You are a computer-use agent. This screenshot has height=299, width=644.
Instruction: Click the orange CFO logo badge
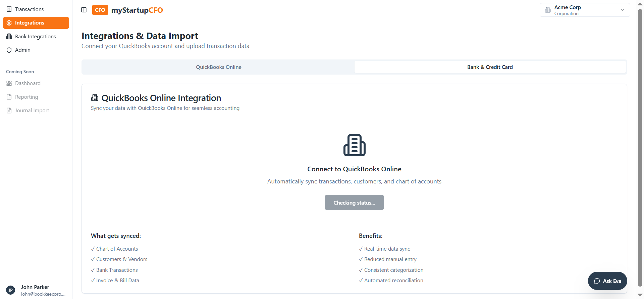pyautogui.click(x=100, y=10)
